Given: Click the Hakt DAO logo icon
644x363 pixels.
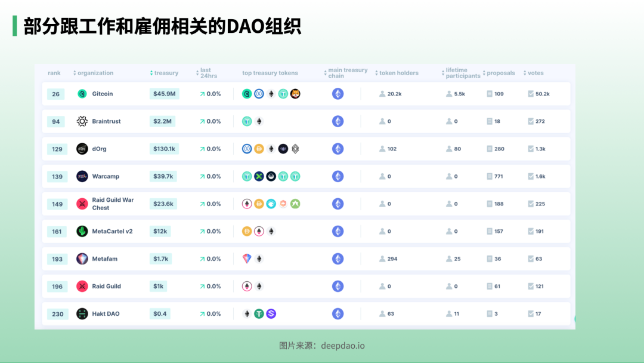Looking at the screenshot, I should pyautogui.click(x=82, y=313).
